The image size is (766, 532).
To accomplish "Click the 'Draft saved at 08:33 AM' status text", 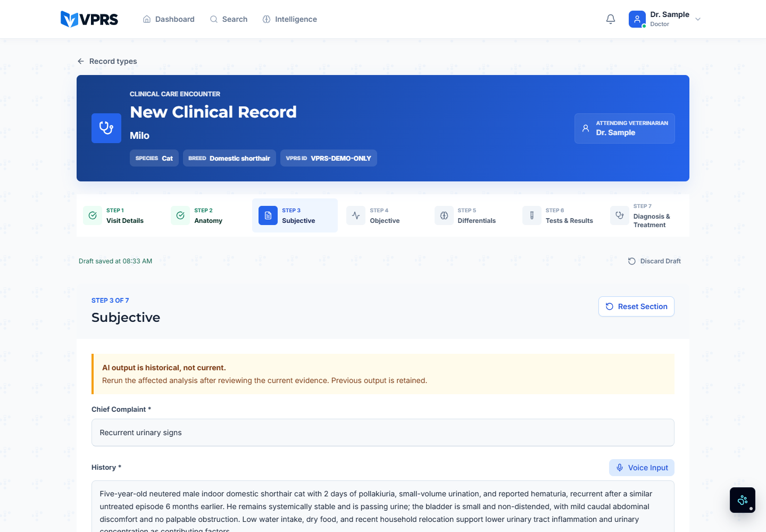I will 115,261.
